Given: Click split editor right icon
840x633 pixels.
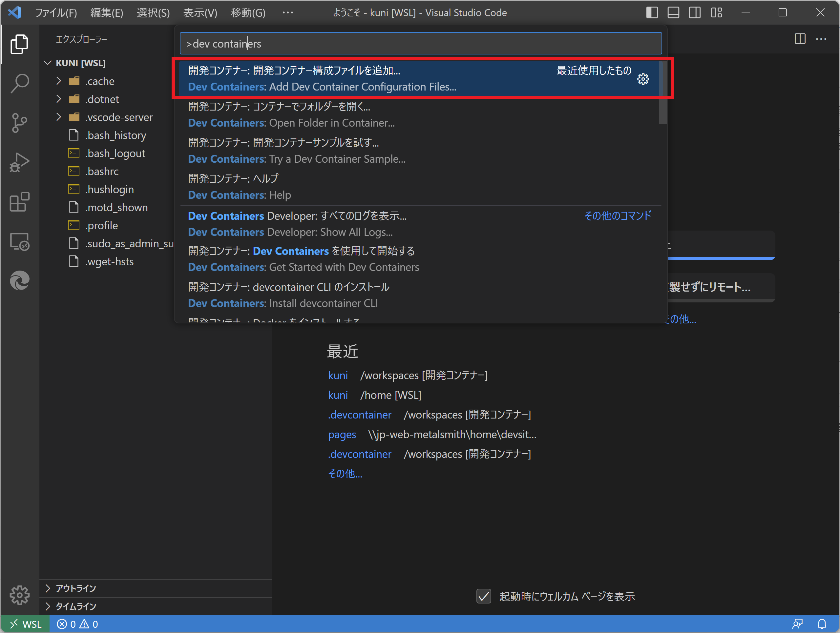Looking at the screenshot, I should click(800, 39).
